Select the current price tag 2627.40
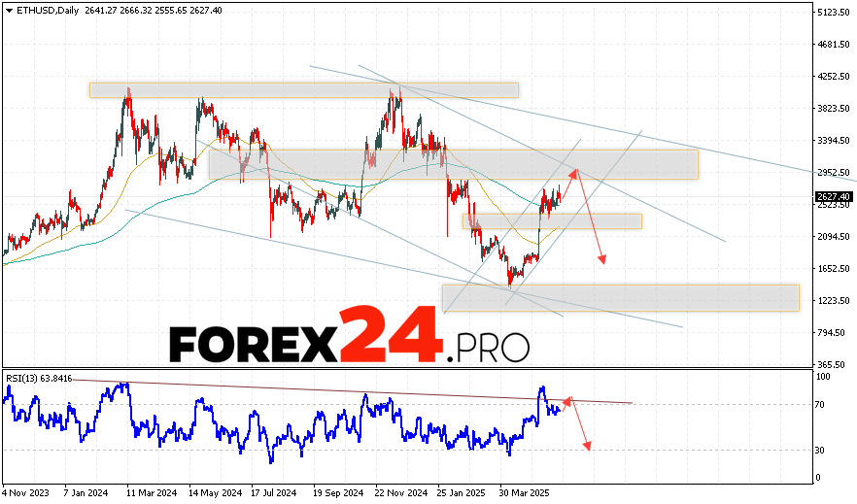This screenshot has width=857, height=504. click(x=833, y=197)
